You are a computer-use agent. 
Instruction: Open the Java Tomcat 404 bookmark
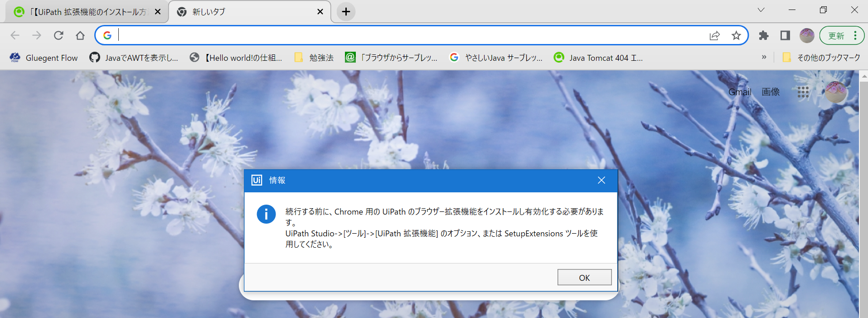tap(598, 58)
